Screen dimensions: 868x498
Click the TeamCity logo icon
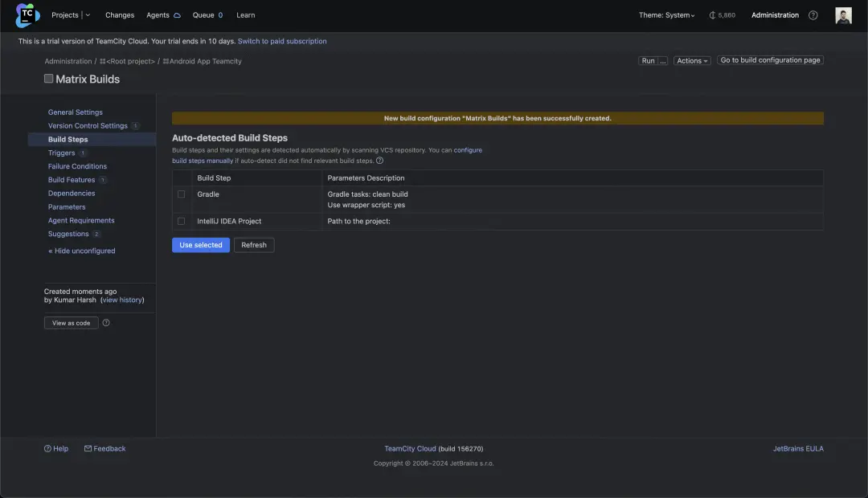click(27, 15)
